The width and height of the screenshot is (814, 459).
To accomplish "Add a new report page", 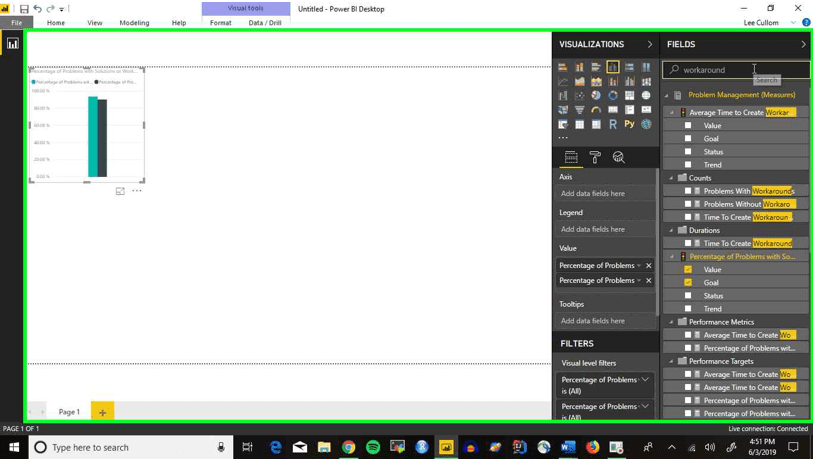I will [102, 412].
